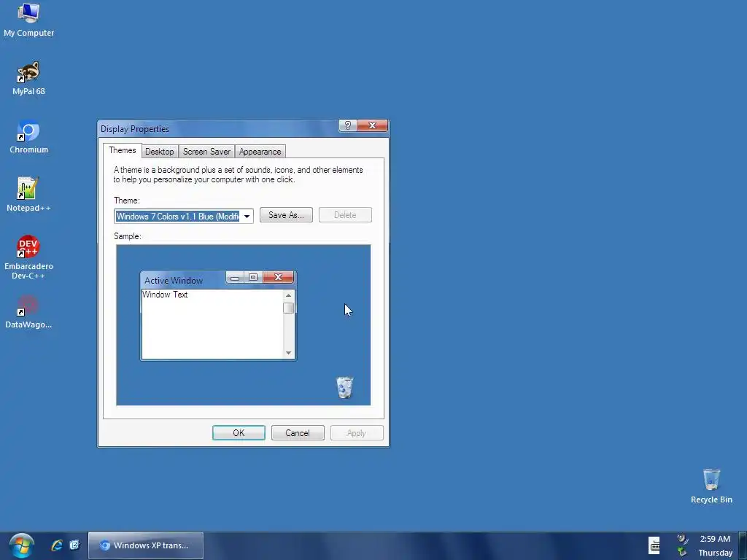Click the sample window scrollbar thumb

click(x=288, y=308)
